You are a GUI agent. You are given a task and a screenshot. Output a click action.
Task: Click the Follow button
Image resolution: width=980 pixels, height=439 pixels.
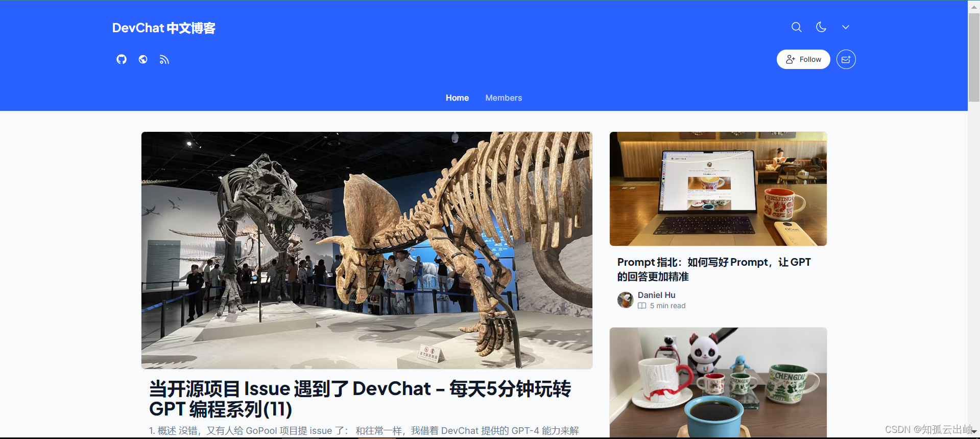pos(803,59)
